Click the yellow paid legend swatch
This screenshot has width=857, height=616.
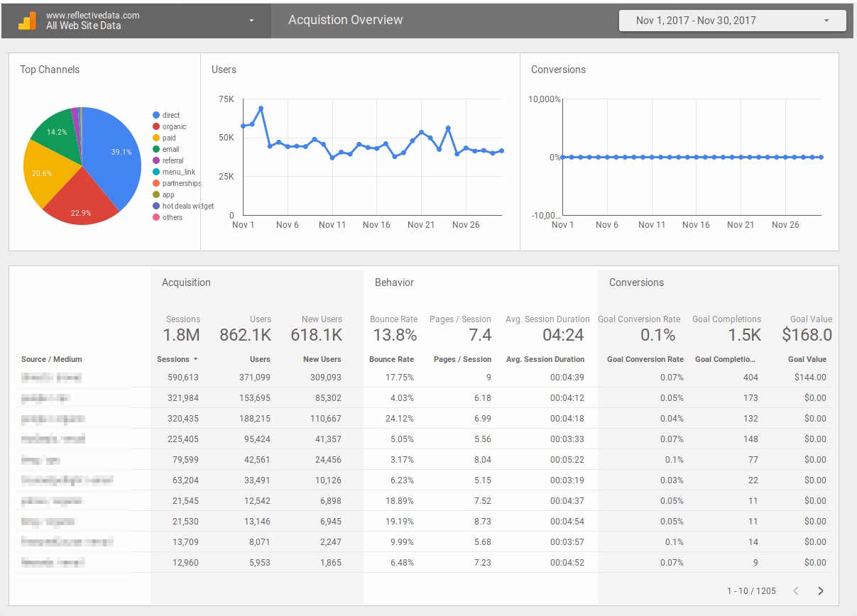click(x=155, y=138)
